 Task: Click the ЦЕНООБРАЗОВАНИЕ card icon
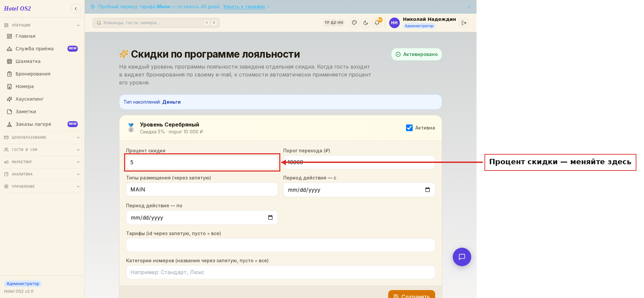pos(6,137)
